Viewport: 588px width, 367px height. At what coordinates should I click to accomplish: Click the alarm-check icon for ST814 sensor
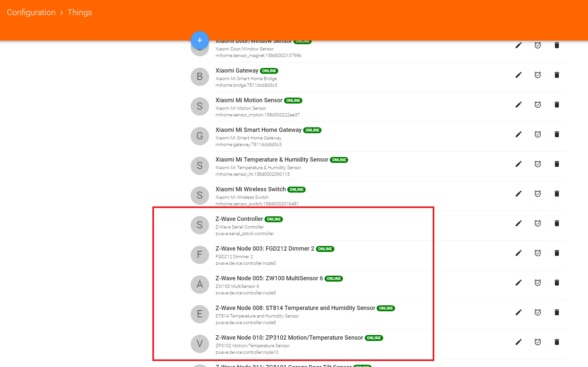point(538,312)
